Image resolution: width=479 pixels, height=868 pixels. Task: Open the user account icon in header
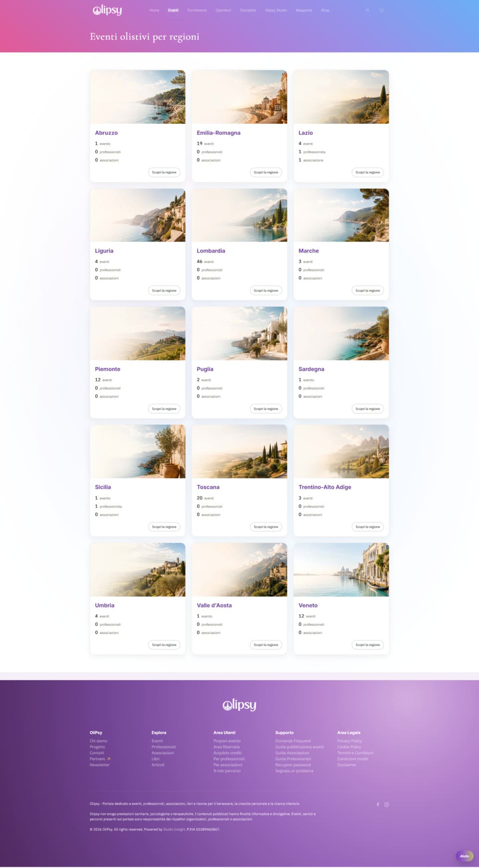(367, 10)
